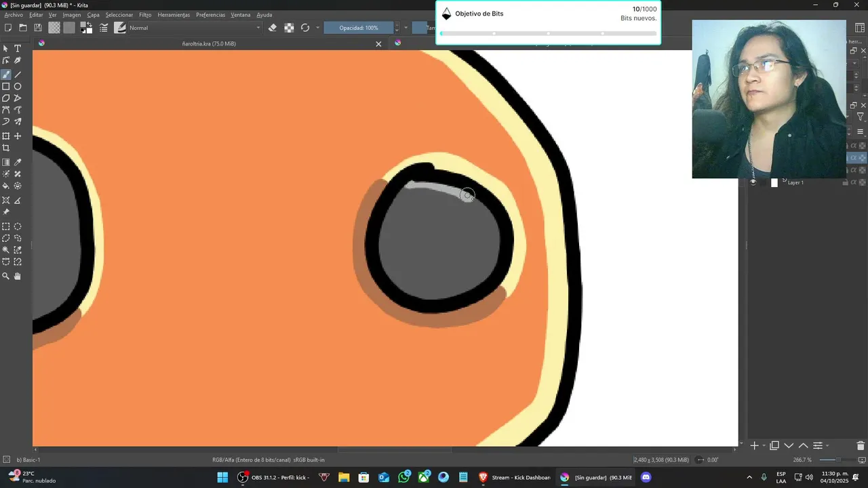Screen dimensions: 868x488
Task: Select the Polygon tool
Action: pos(6,98)
